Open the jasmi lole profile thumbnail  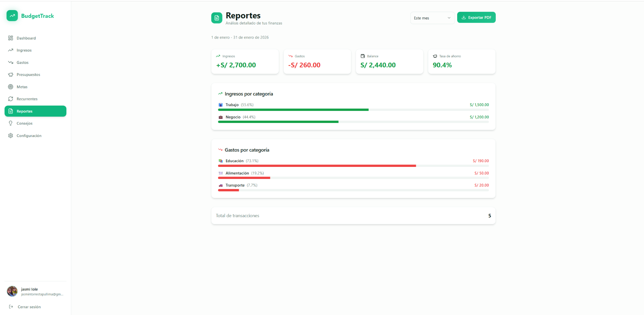12,291
